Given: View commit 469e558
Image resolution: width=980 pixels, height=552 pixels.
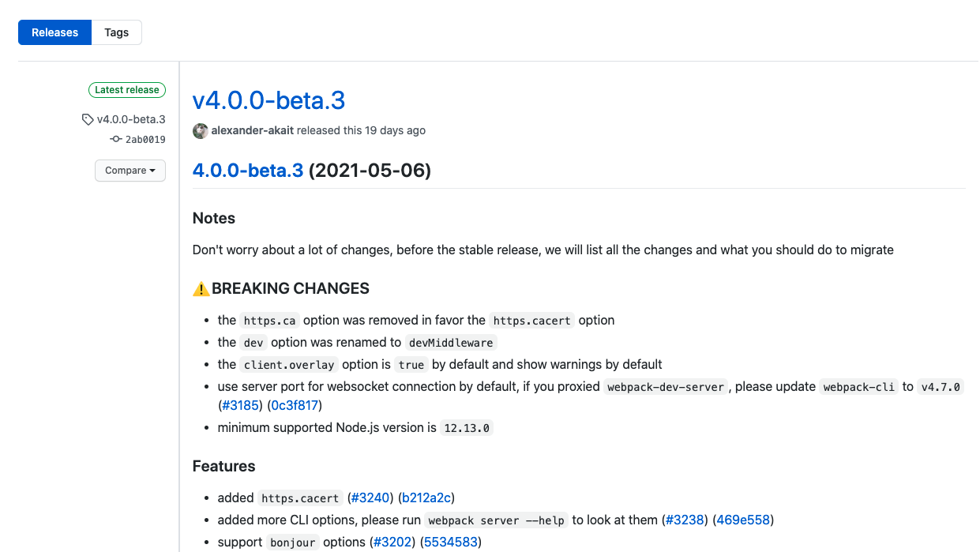Looking at the screenshot, I should (743, 520).
